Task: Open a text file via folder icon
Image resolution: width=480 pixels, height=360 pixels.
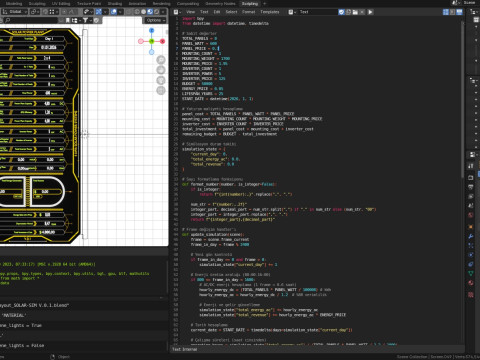Action: click(x=355, y=12)
